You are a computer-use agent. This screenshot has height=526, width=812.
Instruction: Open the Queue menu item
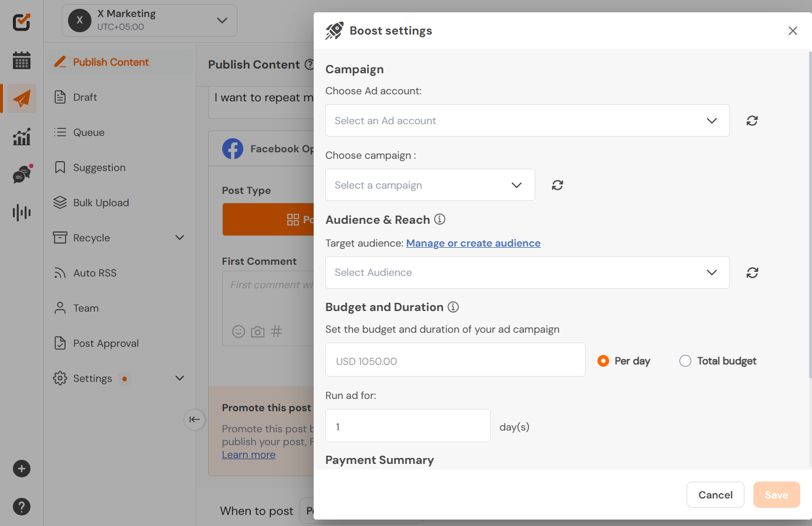click(x=120, y=132)
